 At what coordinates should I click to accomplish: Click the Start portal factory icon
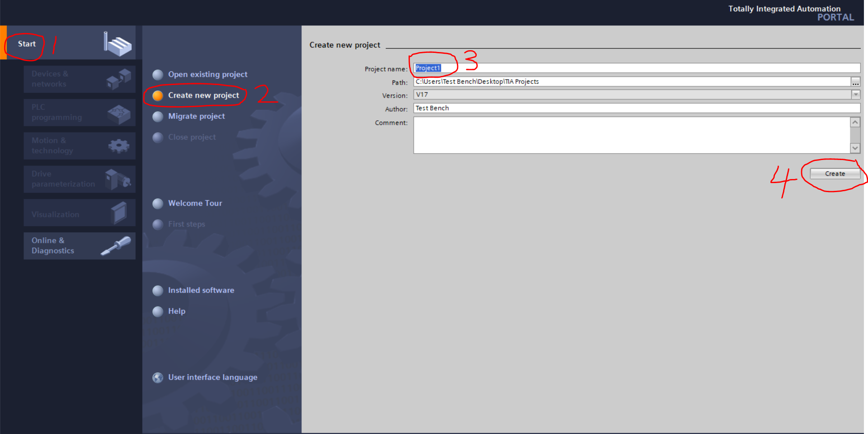(x=117, y=43)
